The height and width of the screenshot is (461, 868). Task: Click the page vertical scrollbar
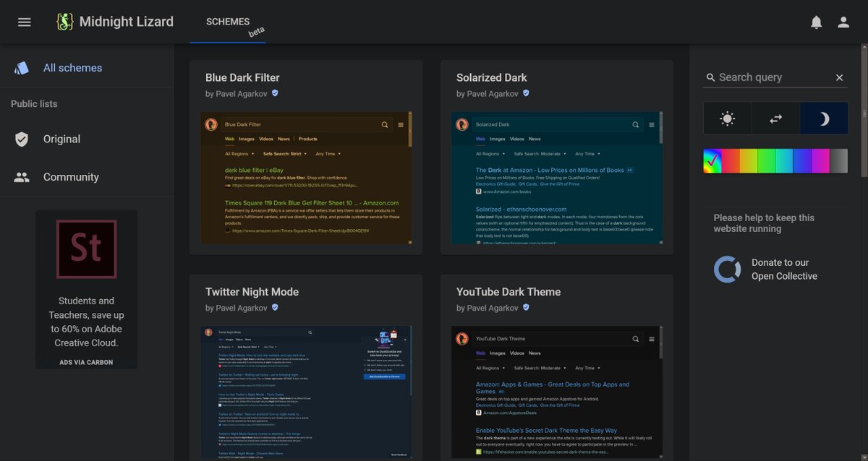864,112
